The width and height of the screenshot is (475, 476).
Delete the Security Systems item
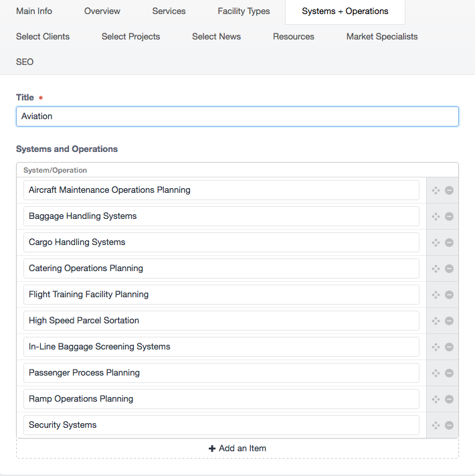coord(449,425)
